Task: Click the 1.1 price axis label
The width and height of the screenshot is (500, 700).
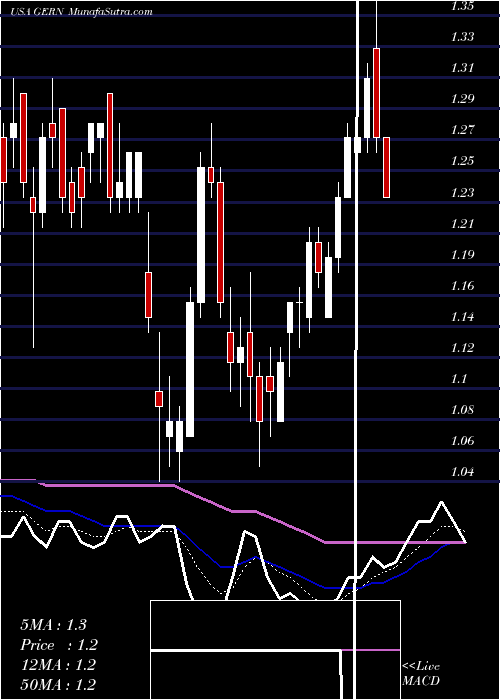Action: [459, 379]
